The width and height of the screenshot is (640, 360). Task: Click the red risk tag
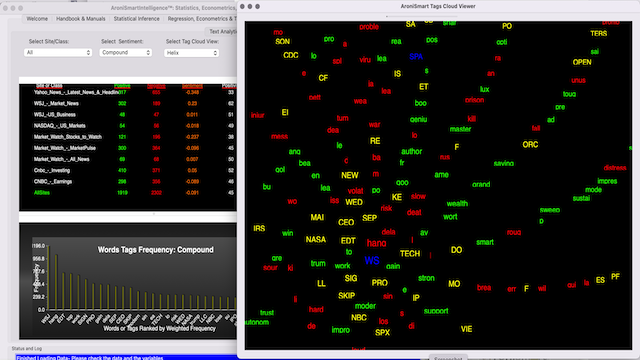[386, 208]
